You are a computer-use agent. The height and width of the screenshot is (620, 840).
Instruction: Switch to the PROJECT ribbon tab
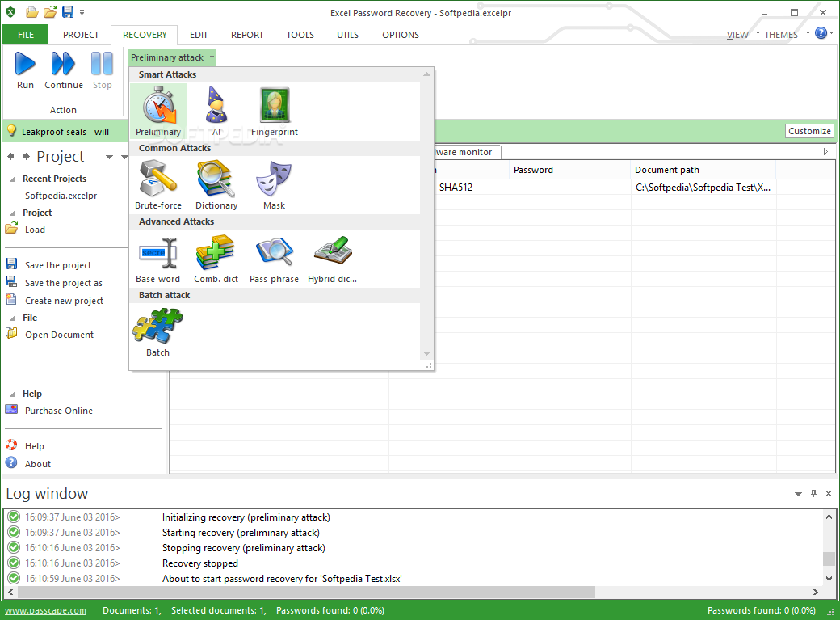(x=81, y=35)
